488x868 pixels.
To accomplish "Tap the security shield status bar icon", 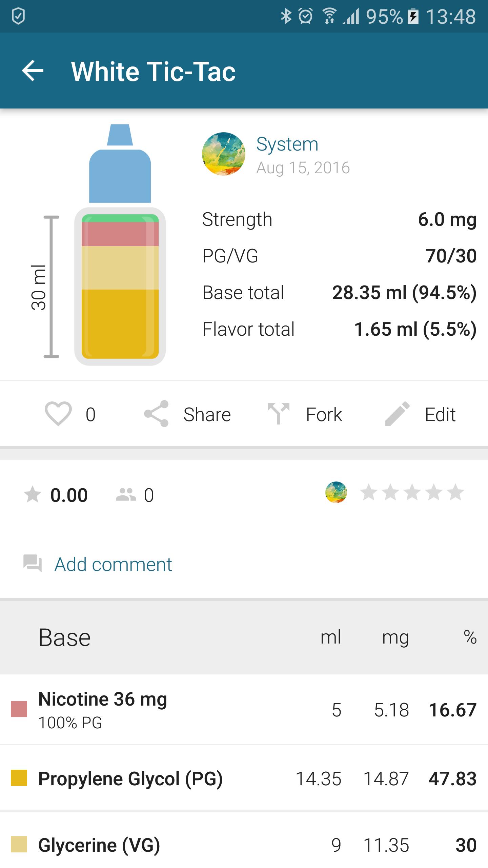I will click(x=18, y=16).
